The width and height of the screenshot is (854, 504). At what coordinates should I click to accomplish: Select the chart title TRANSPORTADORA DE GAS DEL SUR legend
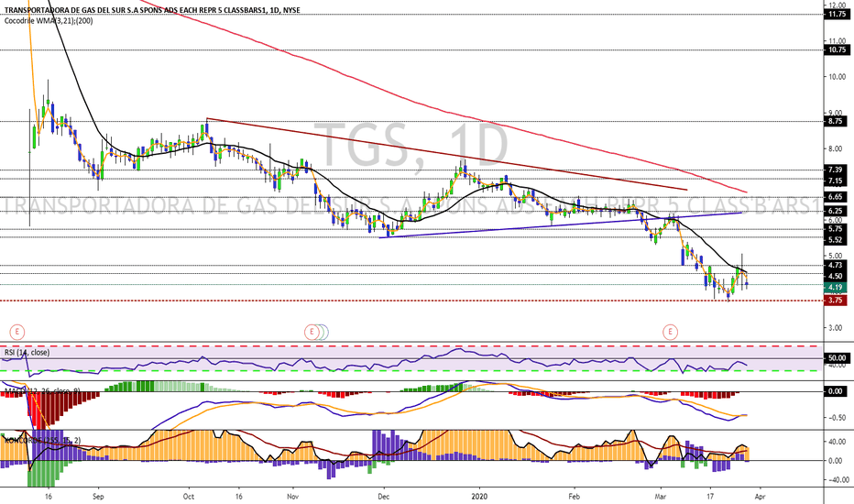point(152,10)
